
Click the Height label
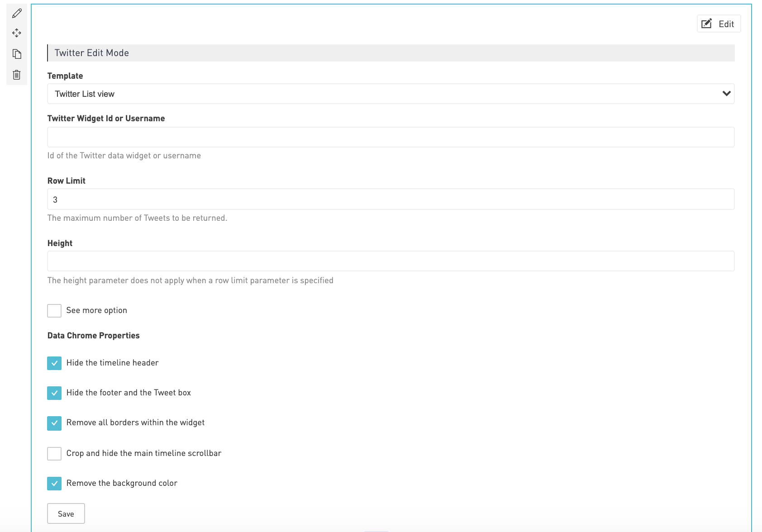point(60,243)
